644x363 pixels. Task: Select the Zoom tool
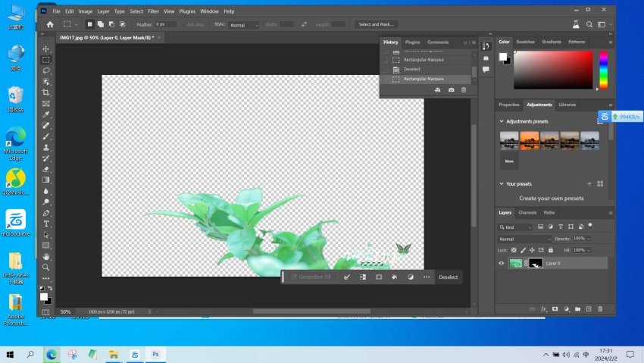click(46, 268)
